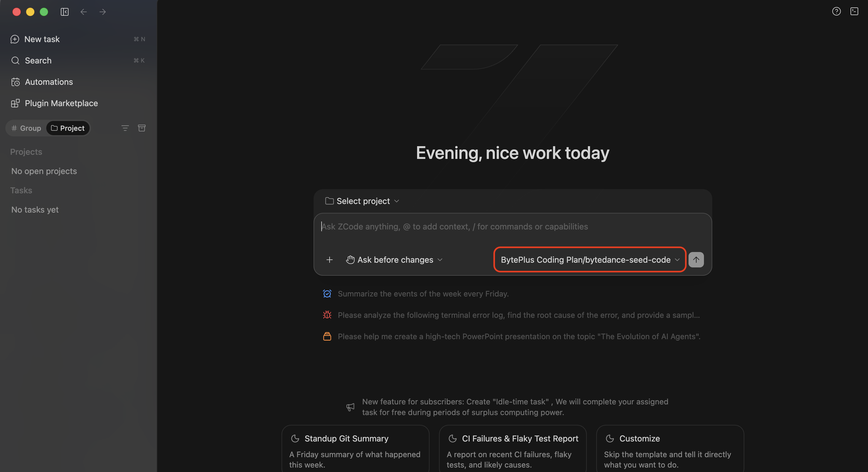Click the Ask ZCode anything input field

512,227
